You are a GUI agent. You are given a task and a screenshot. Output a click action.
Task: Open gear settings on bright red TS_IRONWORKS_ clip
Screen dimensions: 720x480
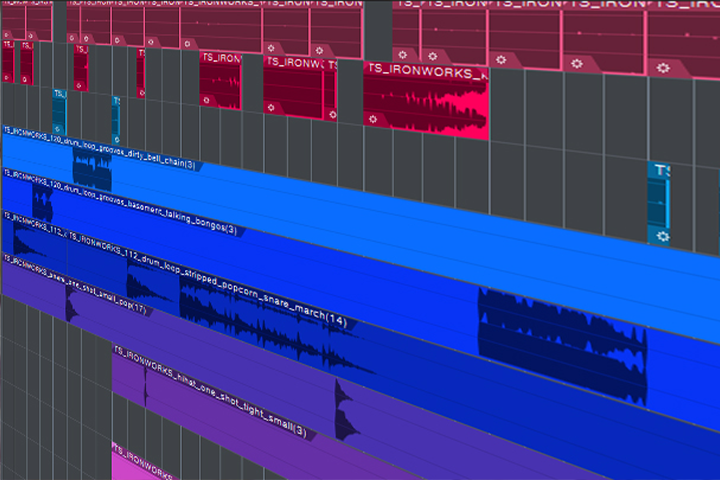[x=373, y=119]
